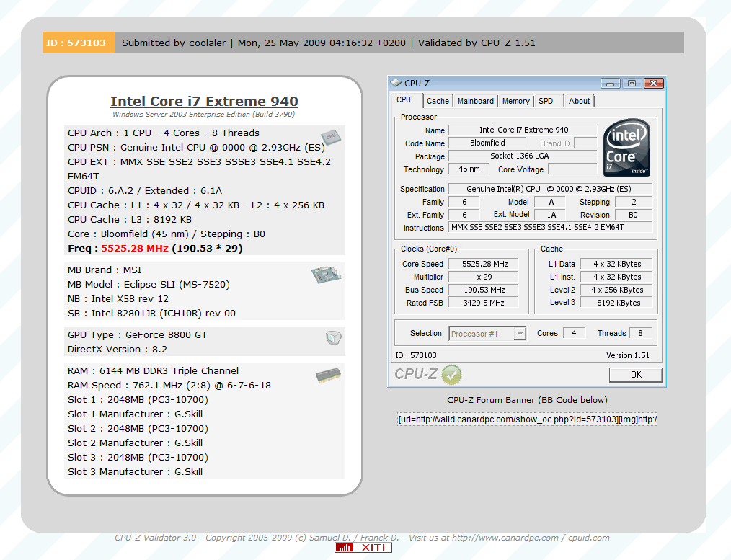Image resolution: width=731 pixels, height=560 pixels.
Task: Click the DirectX Version 8.2 line
Action: [x=118, y=349]
